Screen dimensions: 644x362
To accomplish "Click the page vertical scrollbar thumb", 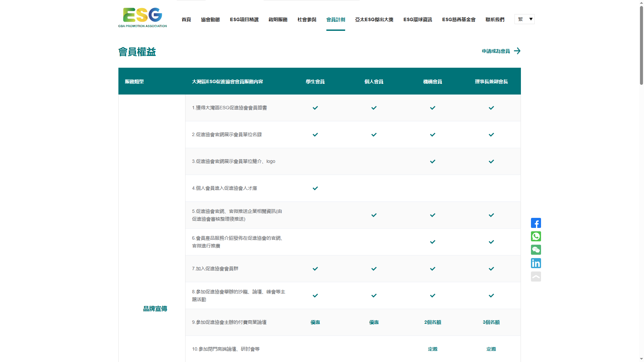I will 641,45.
